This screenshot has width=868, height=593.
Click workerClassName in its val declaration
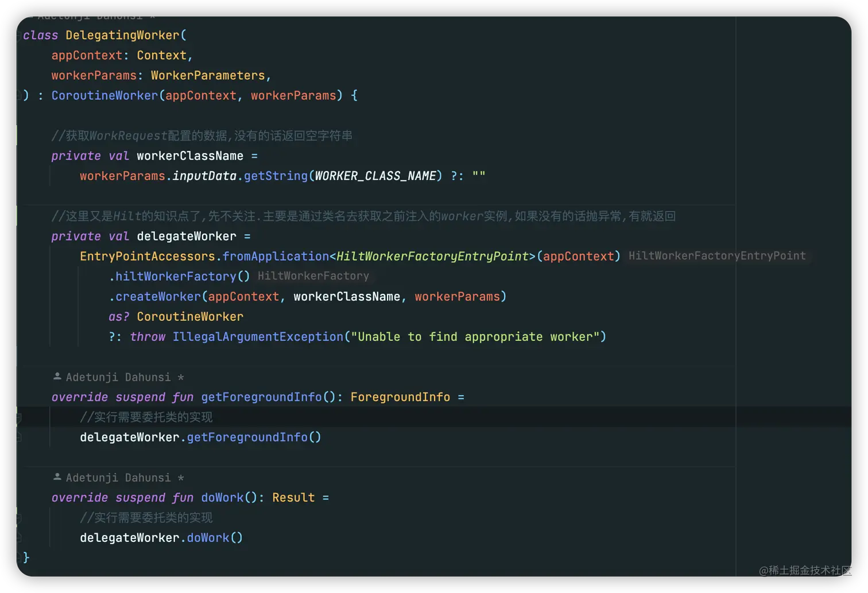tap(190, 156)
